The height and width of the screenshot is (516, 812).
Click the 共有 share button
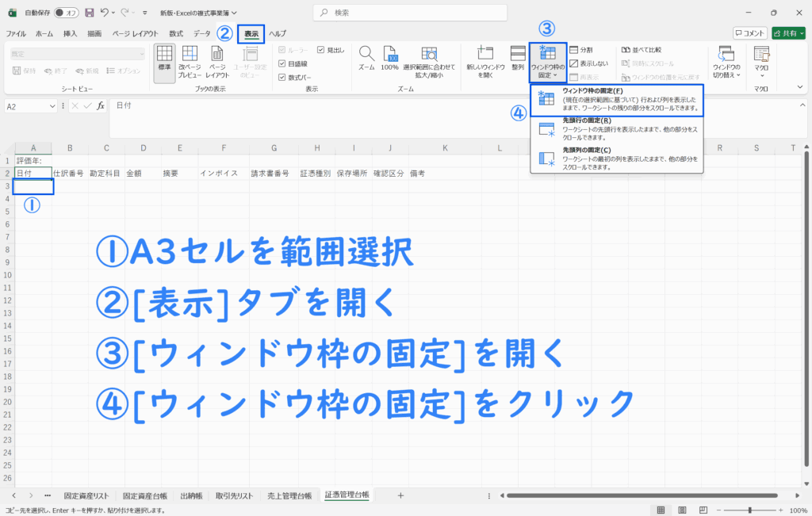[788, 33]
